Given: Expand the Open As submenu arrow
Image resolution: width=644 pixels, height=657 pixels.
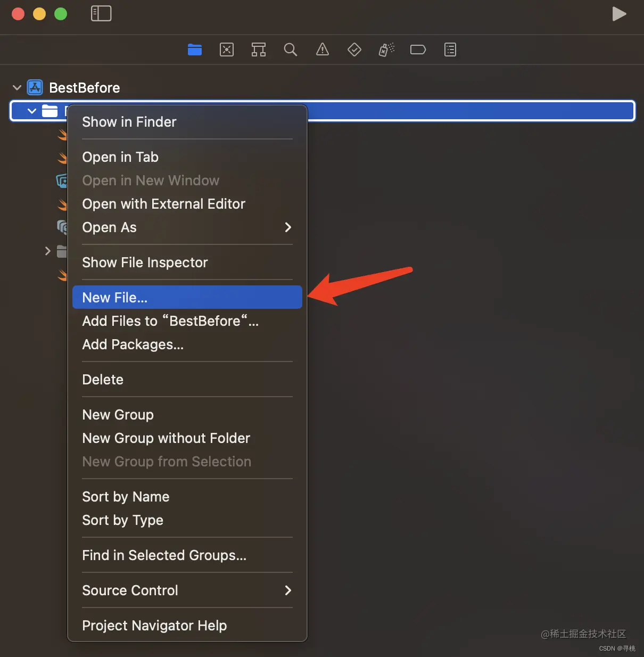Looking at the screenshot, I should click(x=288, y=227).
